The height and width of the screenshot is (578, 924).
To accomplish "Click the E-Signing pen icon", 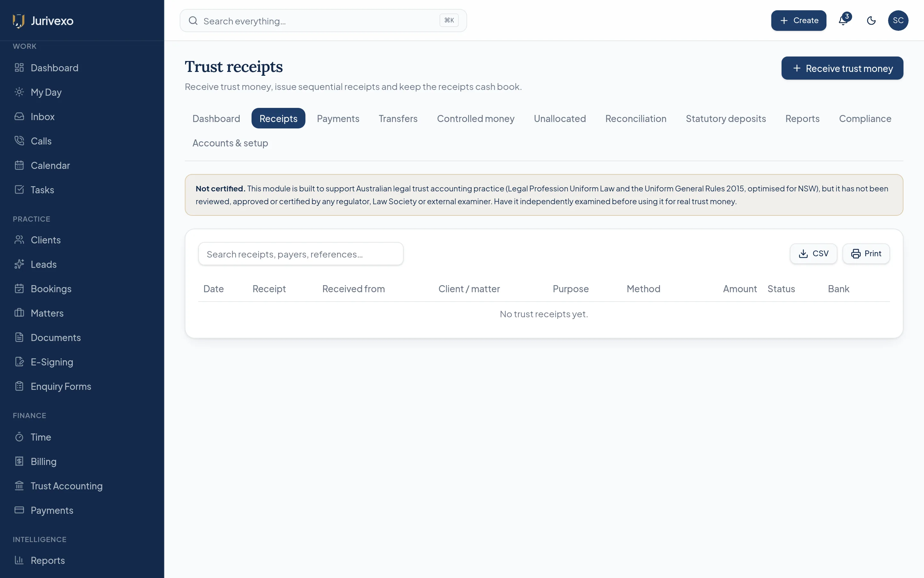I will [x=19, y=362].
